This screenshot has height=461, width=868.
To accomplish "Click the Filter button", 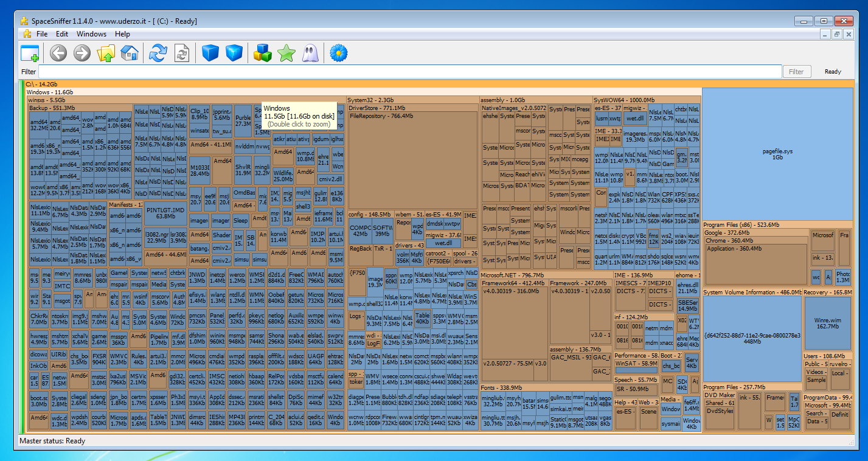I will (796, 72).
